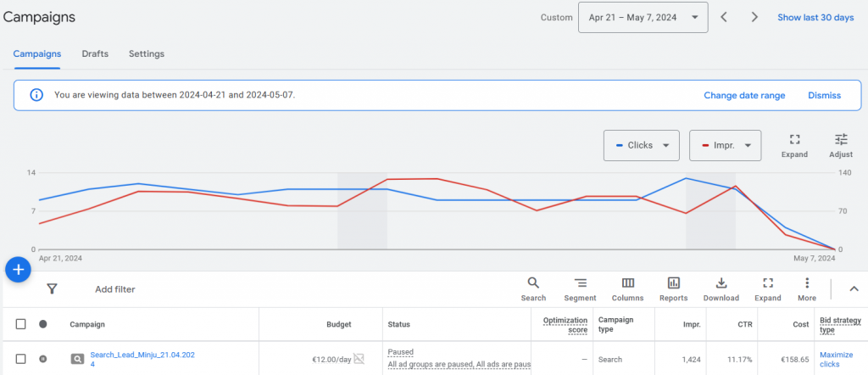Switch to the Settings tab
868x375 pixels.
[x=147, y=53]
